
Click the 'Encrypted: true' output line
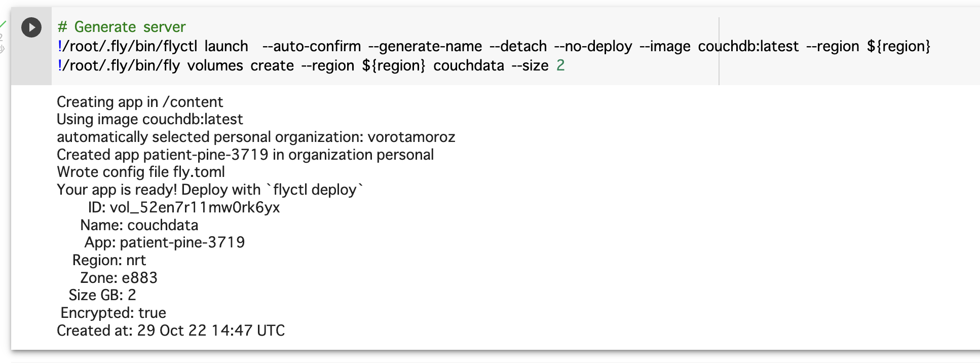tap(114, 313)
